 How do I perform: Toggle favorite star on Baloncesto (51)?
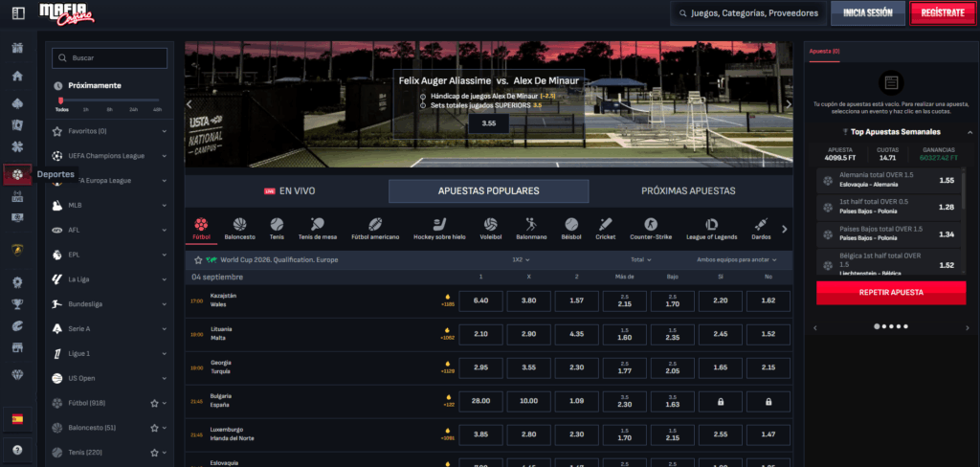(x=154, y=428)
